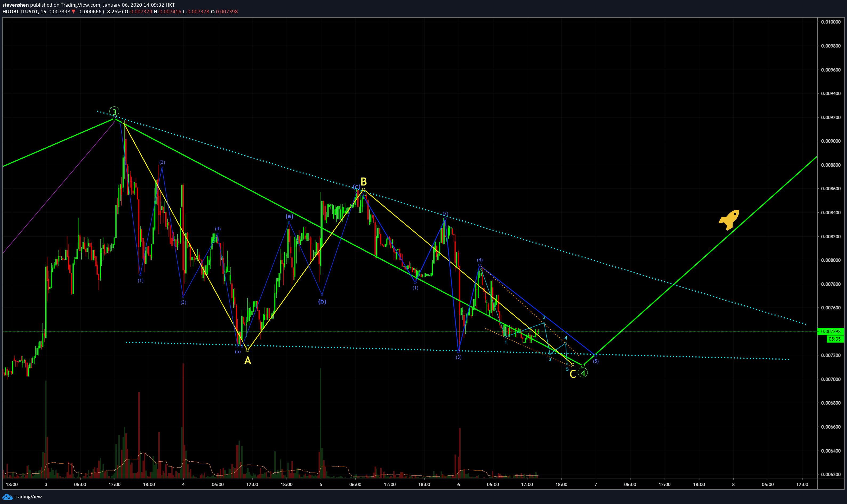Click the low value L:0.007378

pos(196,11)
